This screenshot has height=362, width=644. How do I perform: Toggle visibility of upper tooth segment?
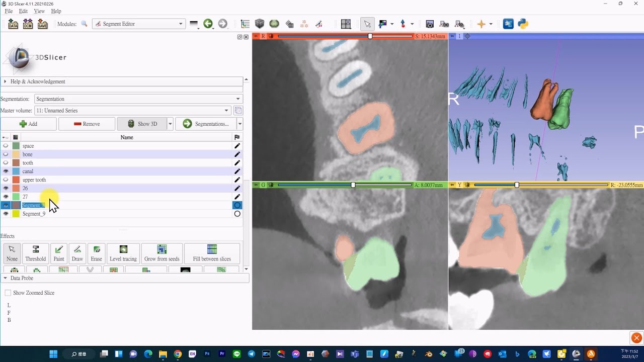tap(6, 180)
